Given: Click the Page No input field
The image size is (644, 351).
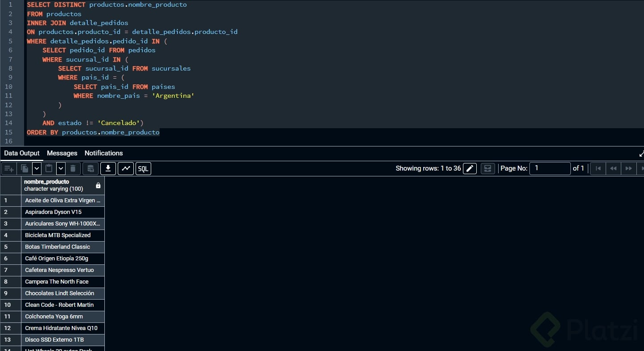Looking at the screenshot, I should tap(550, 168).
